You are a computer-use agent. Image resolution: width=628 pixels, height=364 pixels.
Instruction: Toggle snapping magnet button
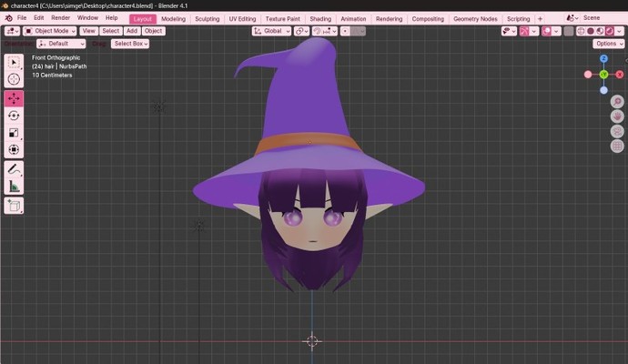coord(317,31)
